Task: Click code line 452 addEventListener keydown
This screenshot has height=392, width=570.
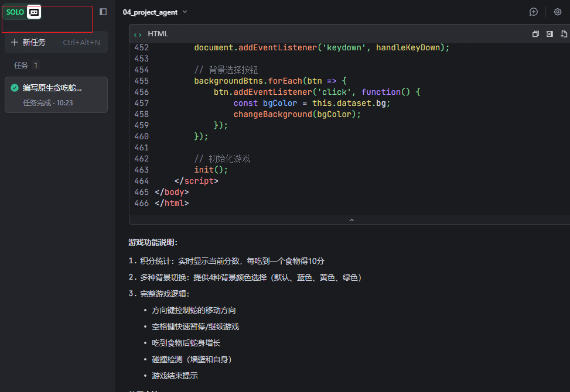Action: 322,47
